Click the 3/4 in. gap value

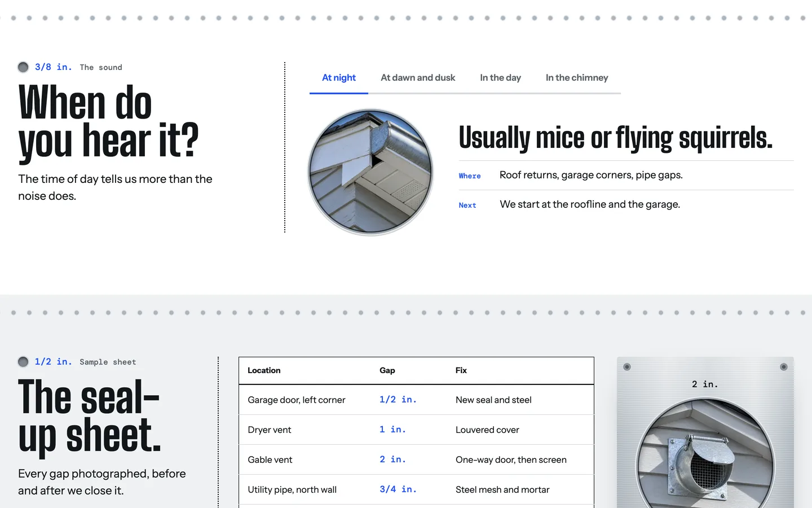(398, 489)
